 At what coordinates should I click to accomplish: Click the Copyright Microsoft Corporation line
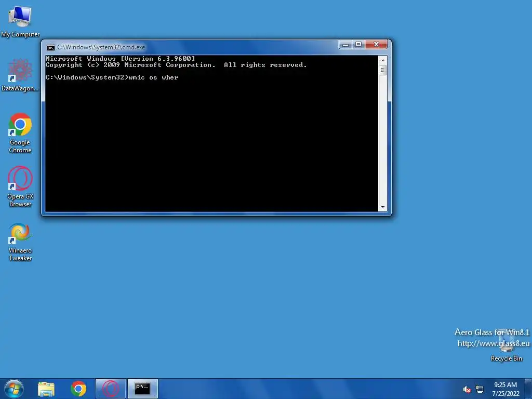pyautogui.click(x=176, y=65)
